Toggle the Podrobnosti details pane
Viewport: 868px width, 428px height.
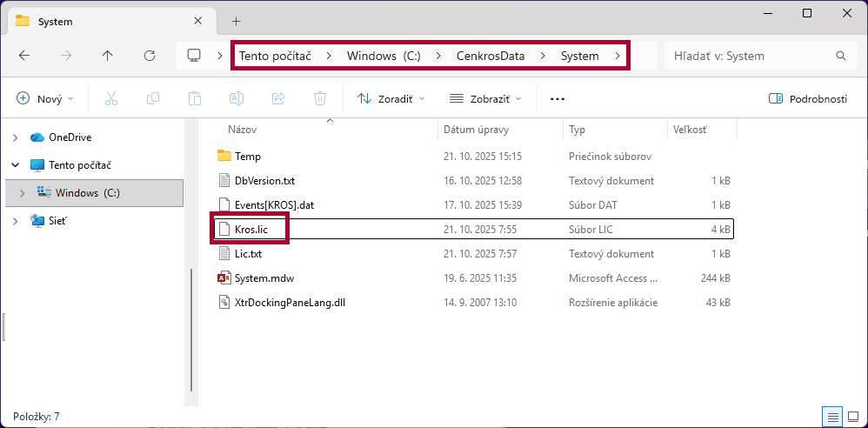pyautogui.click(x=808, y=98)
